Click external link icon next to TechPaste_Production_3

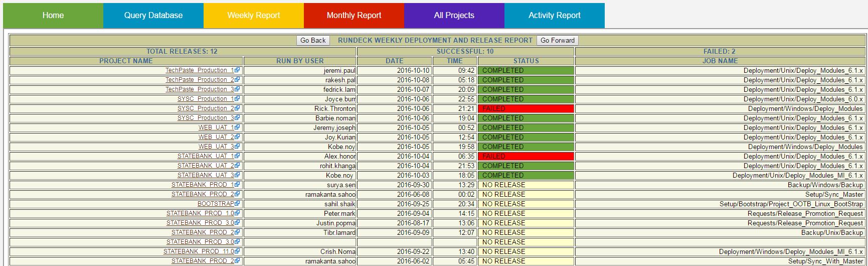[237, 89]
